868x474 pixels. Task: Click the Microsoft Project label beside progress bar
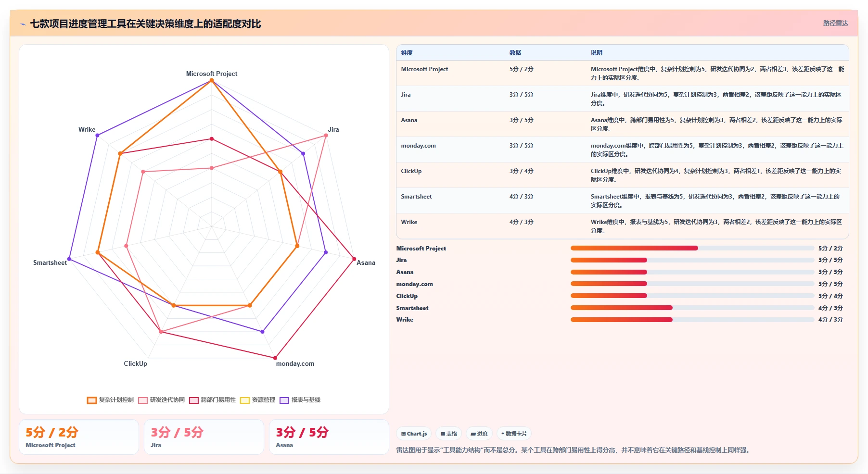[x=421, y=249]
